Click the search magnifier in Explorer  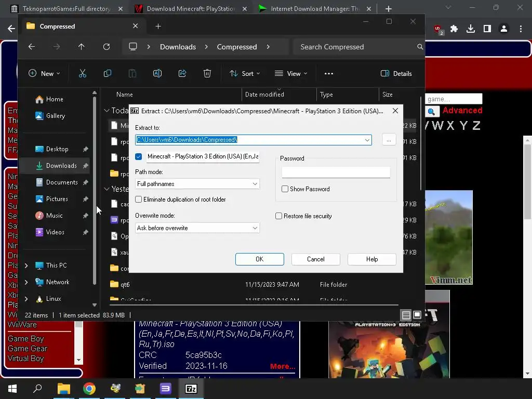tap(420, 47)
